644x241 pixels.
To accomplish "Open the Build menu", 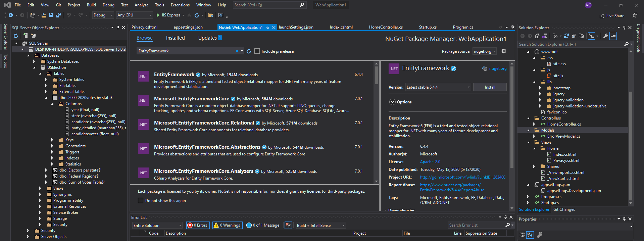I will tap(91, 5).
